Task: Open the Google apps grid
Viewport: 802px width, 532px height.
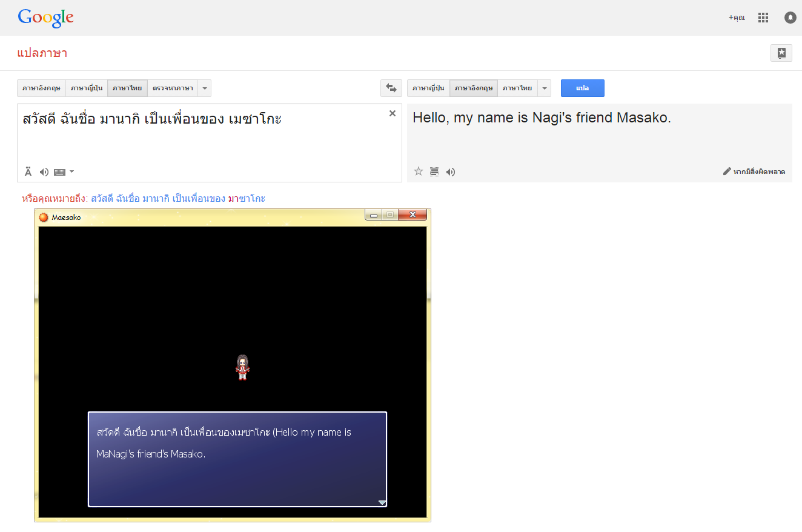Action: [x=763, y=18]
